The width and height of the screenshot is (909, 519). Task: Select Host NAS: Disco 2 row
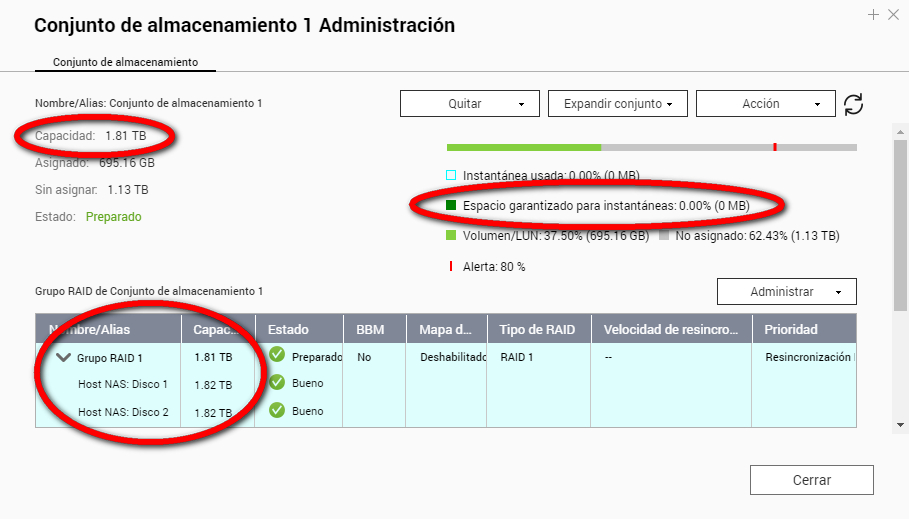click(x=123, y=411)
